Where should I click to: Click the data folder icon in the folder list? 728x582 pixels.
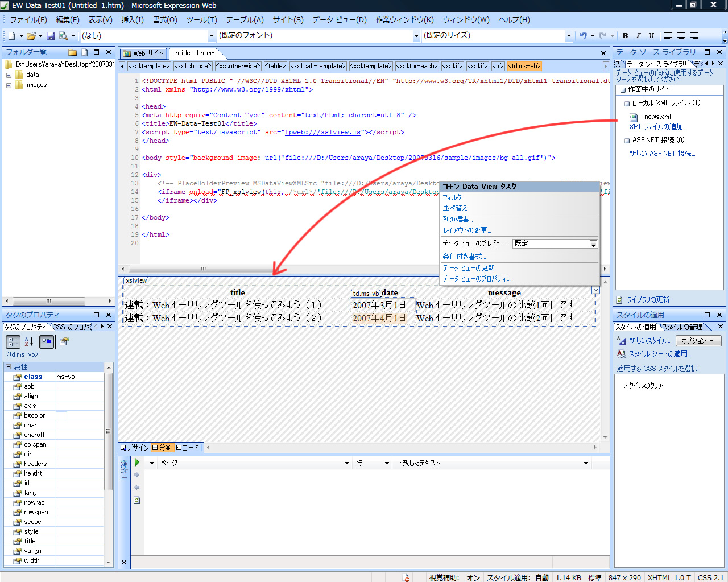click(x=19, y=75)
